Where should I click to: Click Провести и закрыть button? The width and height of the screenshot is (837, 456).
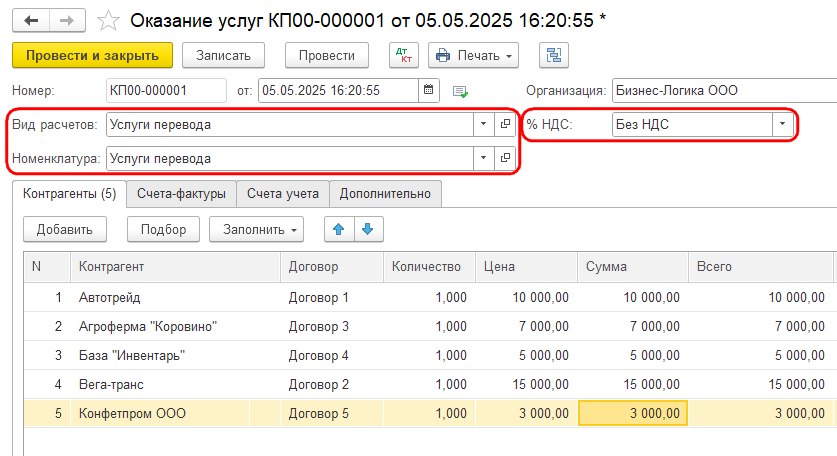coord(92,56)
